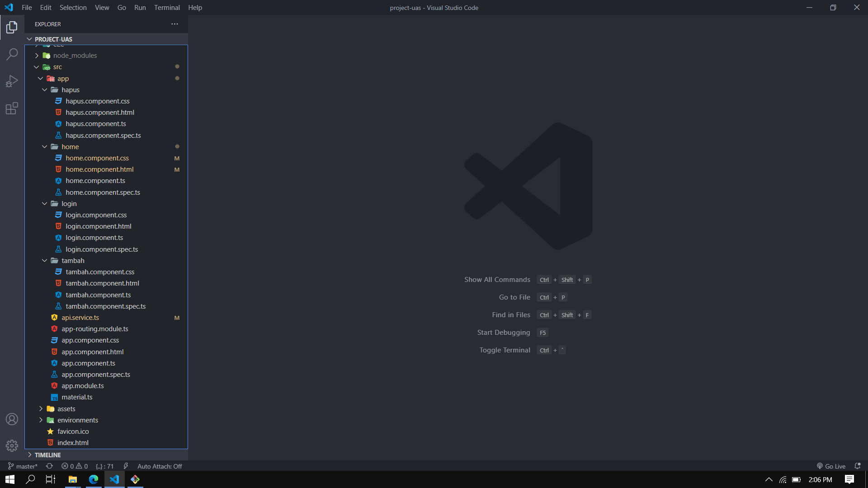Screen dimensions: 868x488
Task: Open the Search view in activity bar
Action: pyautogui.click(x=12, y=54)
